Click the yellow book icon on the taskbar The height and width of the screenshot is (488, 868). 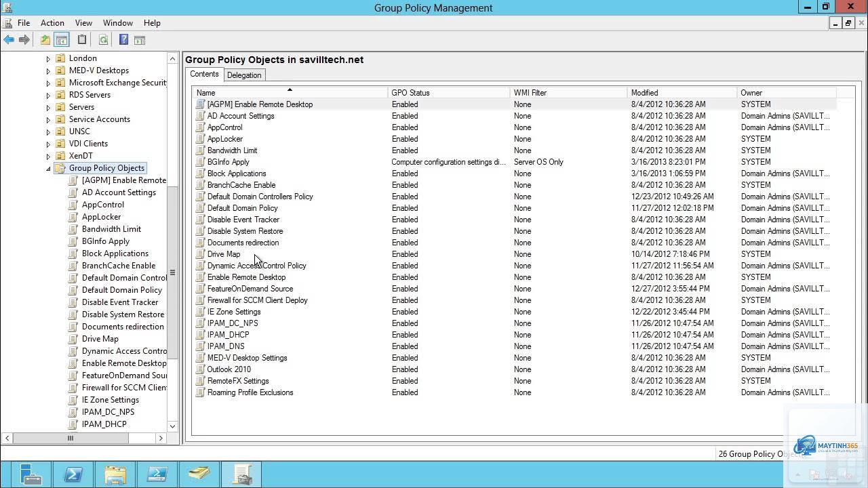coord(199,474)
